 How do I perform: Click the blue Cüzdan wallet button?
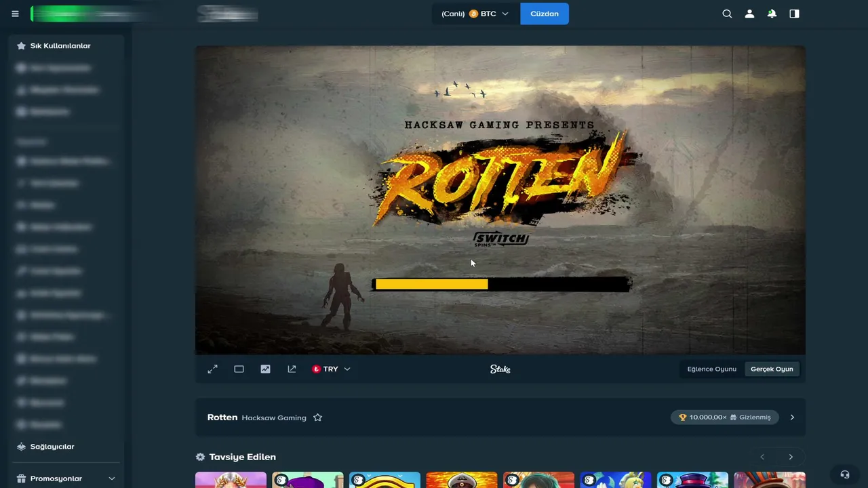545,14
